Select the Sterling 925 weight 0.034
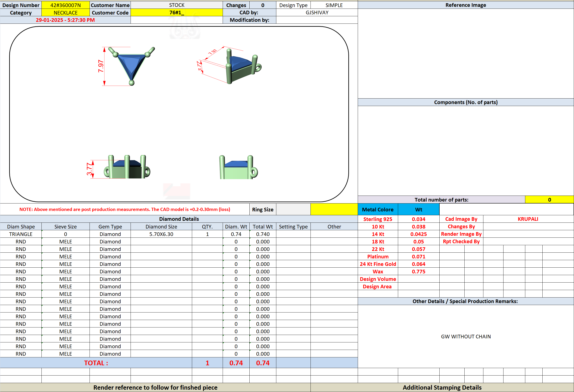574x392 pixels. coord(418,219)
